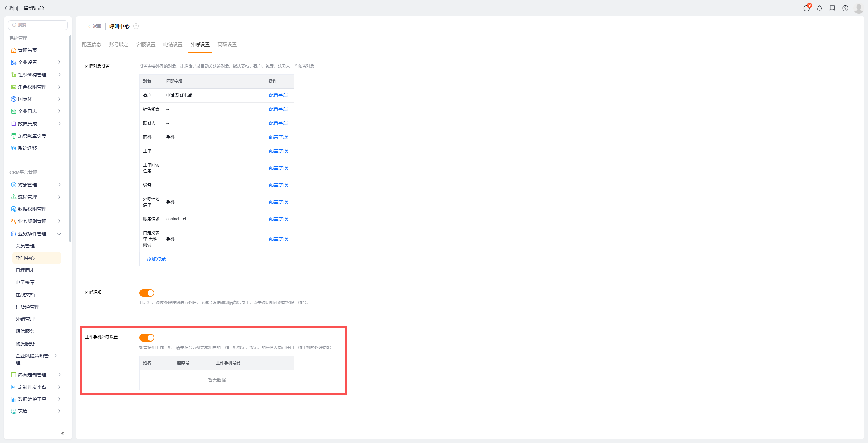Switch to the 电销设置 tab
The height and width of the screenshot is (443, 868).
[x=173, y=44]
